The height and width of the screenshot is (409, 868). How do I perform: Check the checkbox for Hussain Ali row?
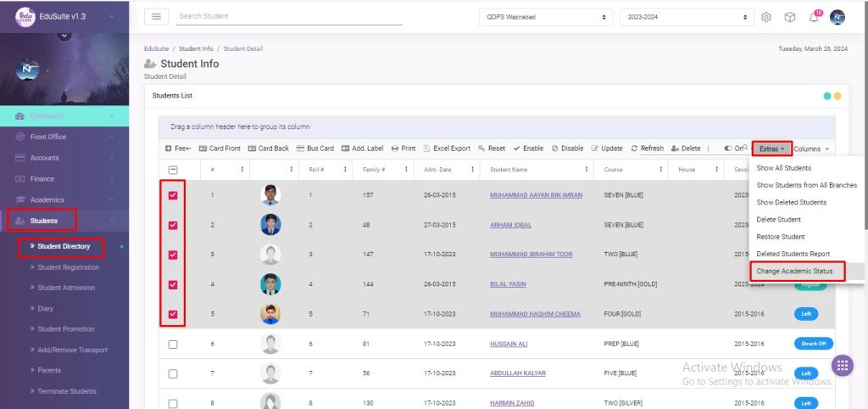[x=173, y=344]
